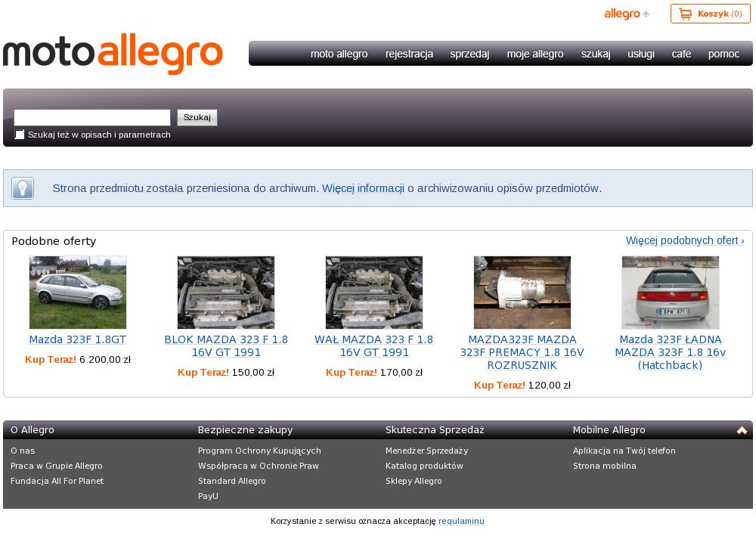The height and width of the screenshot is (536, 756).
Task: Open the 'usługi' menu item
Action: (x=641, y=54)
